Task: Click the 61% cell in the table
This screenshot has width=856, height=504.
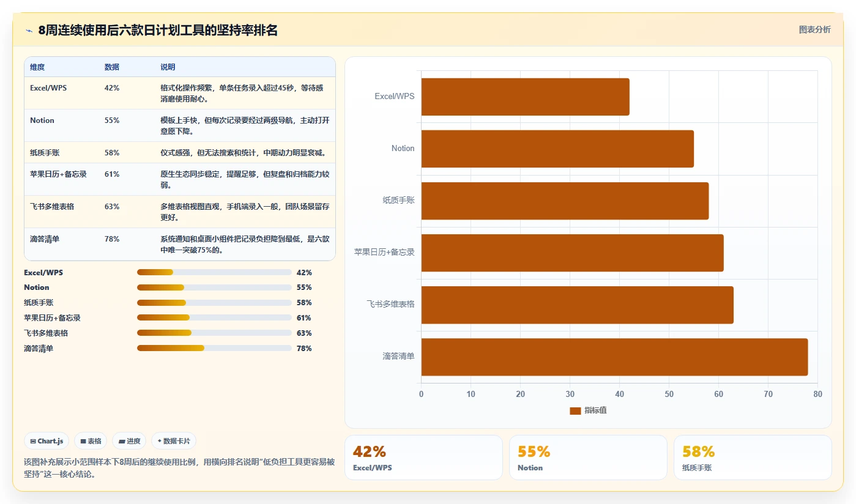Action: pos(112,174)
